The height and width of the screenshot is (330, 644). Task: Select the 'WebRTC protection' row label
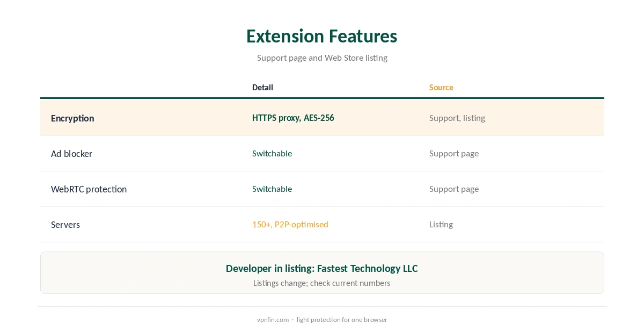(x=89, y=189)
